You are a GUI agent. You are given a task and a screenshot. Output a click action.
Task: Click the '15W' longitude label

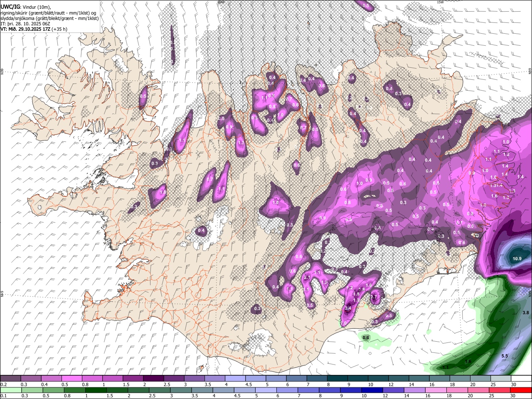(x=440, y=2)
